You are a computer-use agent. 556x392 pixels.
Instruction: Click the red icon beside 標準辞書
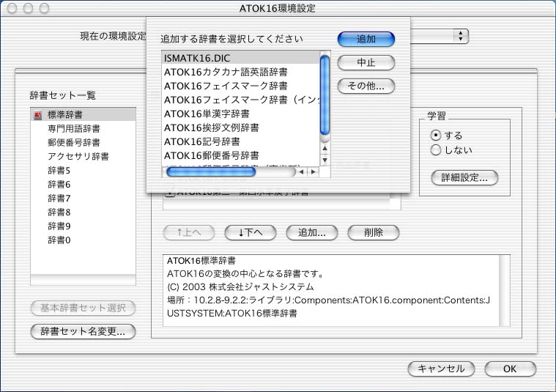tap(38, 115)
